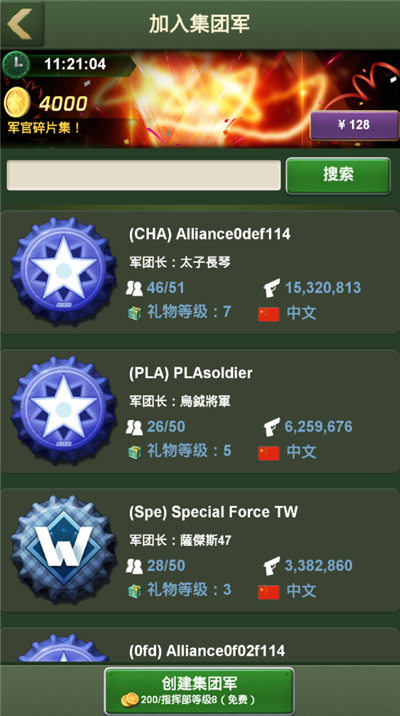Click pistol power icon beside 15,320,813

click(x=272, y=288)
